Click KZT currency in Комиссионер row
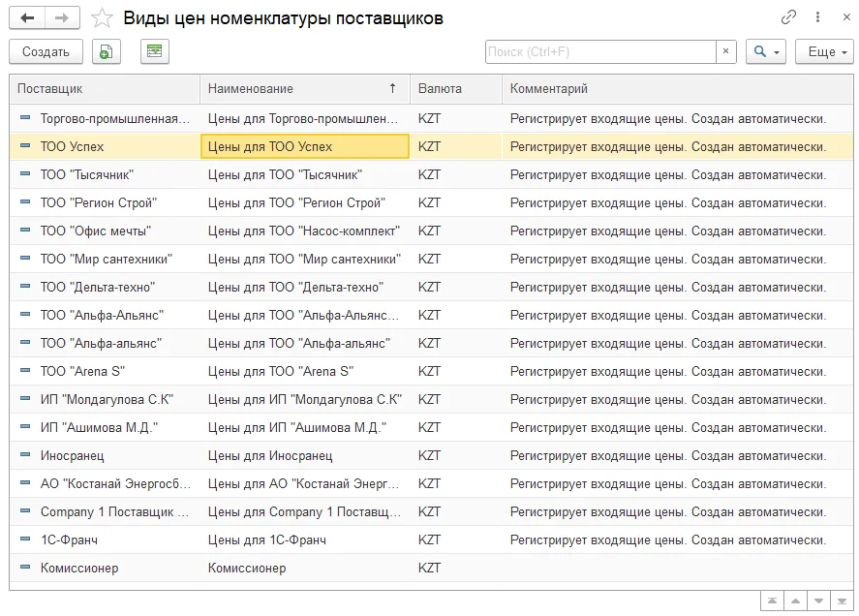The width and height of the screenshot is (859, 616). tap(430, 568)
